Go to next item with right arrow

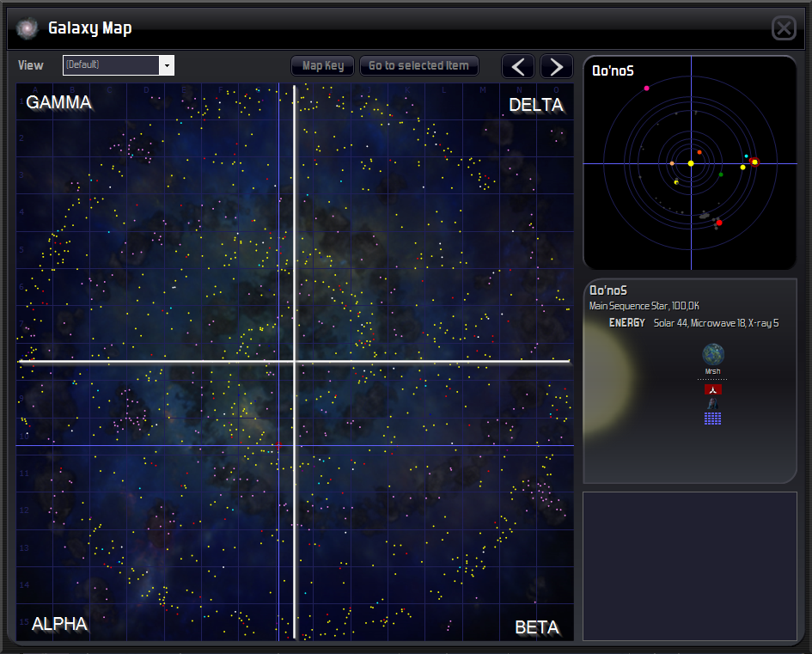[x=556, y=66]
